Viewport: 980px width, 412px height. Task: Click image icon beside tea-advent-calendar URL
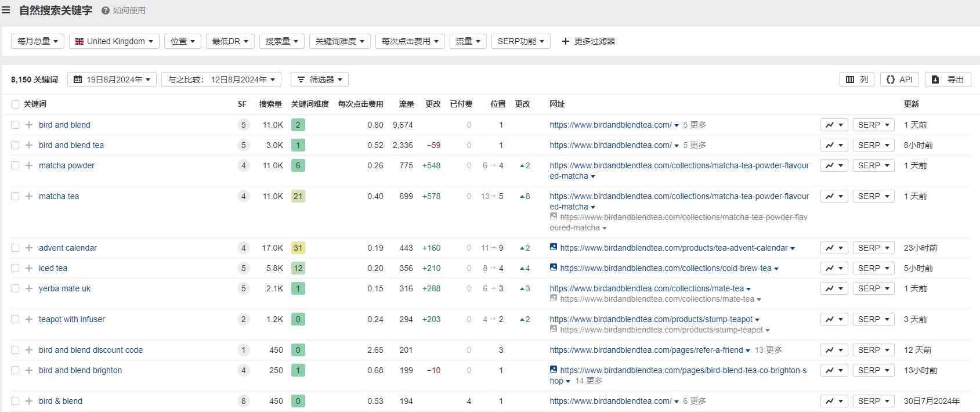(554, 247)
